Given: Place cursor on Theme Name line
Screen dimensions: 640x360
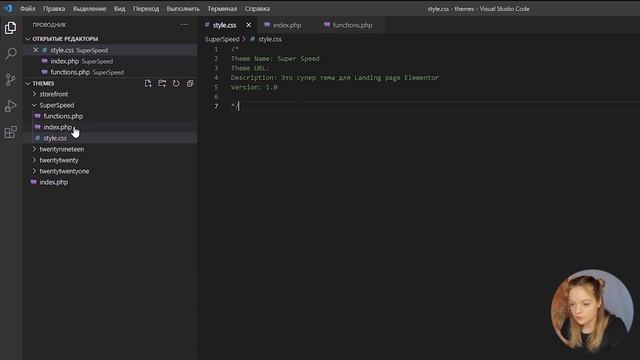Looking at the screenshot, I should click(x=275, y=59).
